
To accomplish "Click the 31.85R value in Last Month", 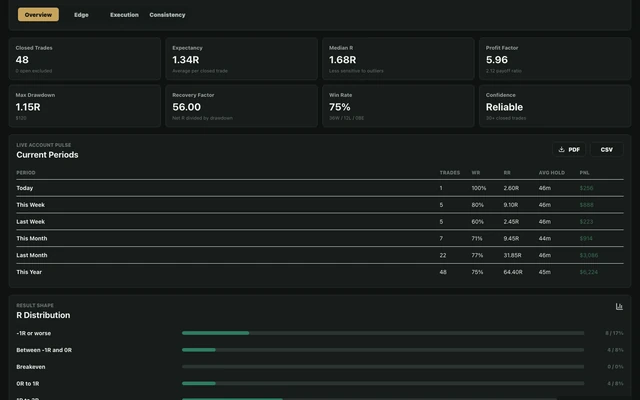I will click(512, 255).
